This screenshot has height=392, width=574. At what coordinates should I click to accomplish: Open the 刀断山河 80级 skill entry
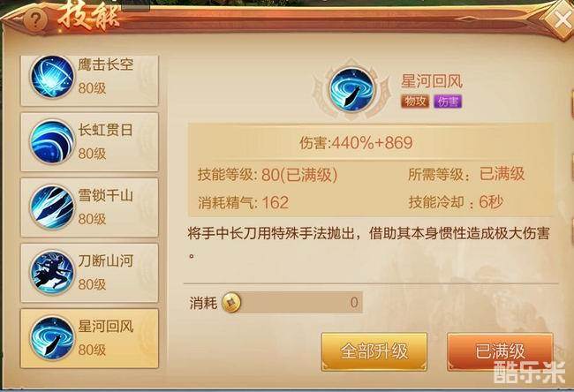coord(90,273)
